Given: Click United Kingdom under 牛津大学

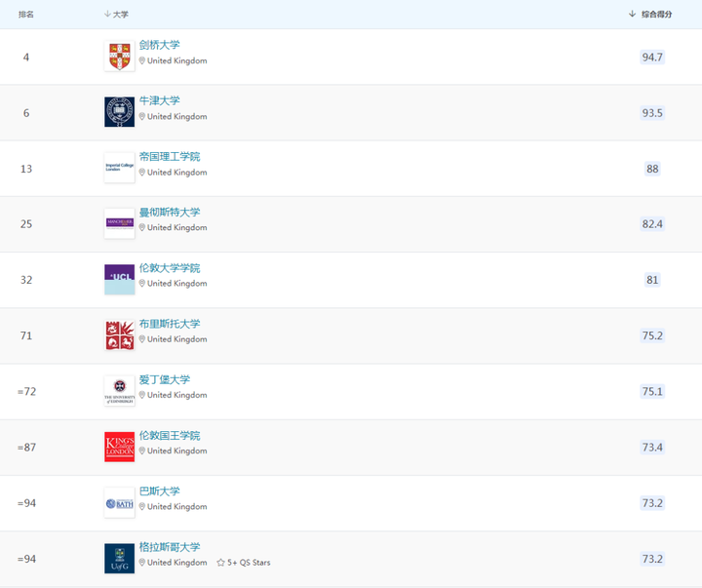Looking at the screenshot, I should pos(176,116).
